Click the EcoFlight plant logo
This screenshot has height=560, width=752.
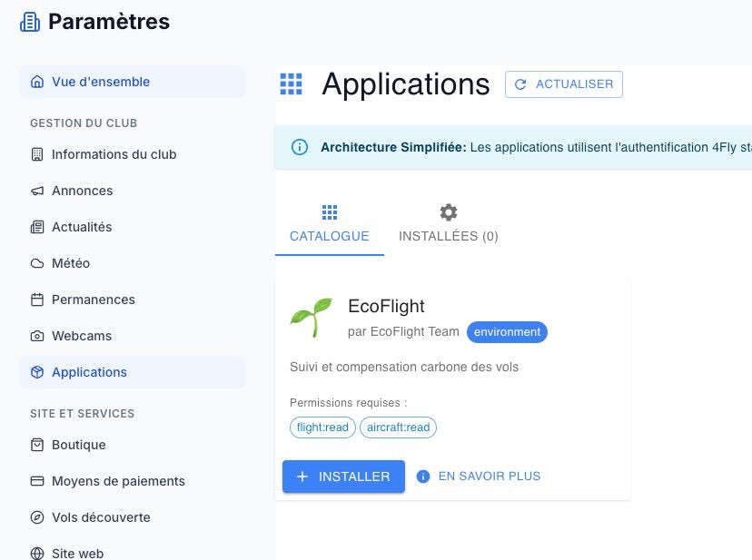tap(311, 318)
